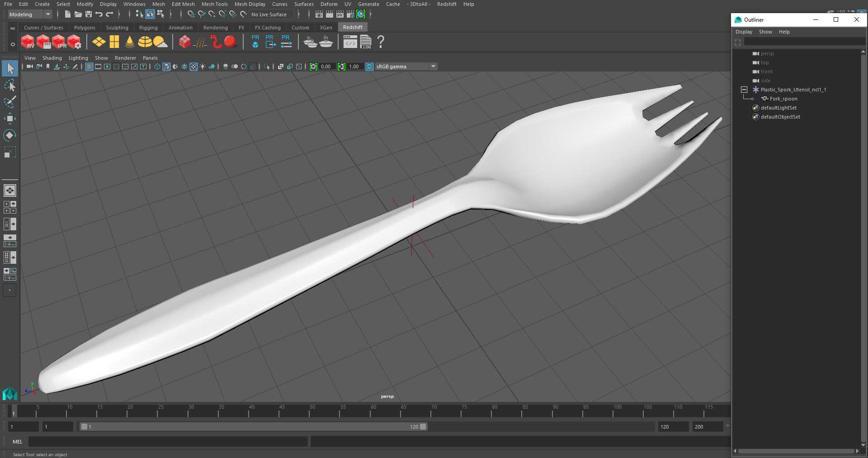The width and height of the screenshot is (868, 458).
Task: Toggle wireframe shading cube
Action: pyautogui.click(x=157, y=67)
